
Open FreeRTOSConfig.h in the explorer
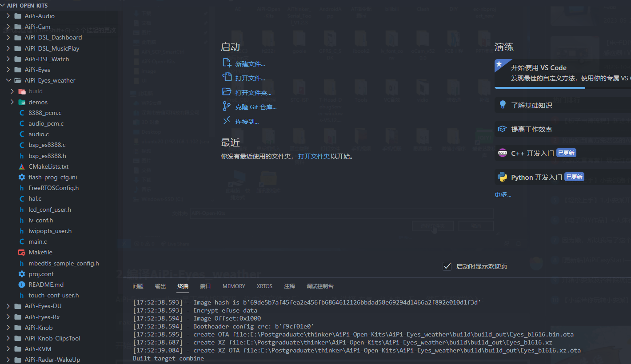click(x=54, y=188)
